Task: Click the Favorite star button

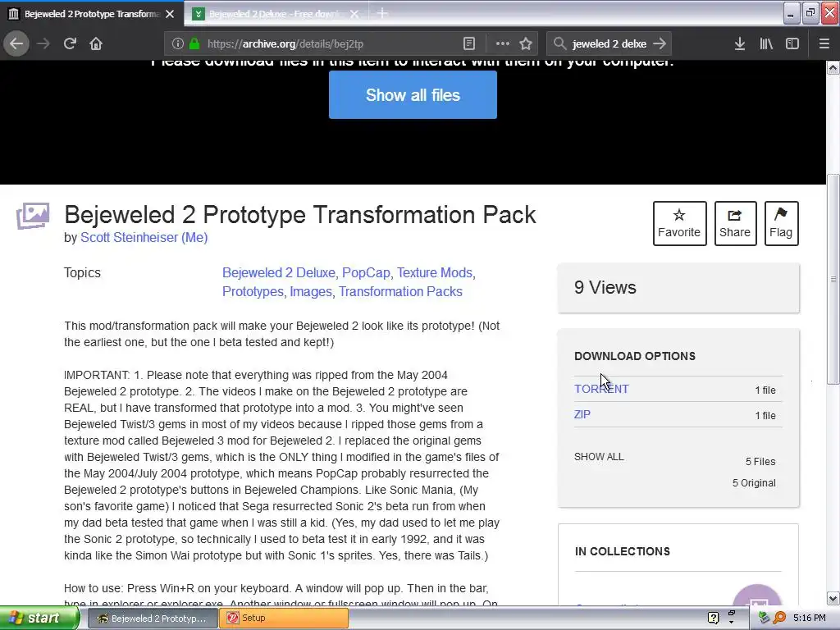Action: [x=679, y=223]
